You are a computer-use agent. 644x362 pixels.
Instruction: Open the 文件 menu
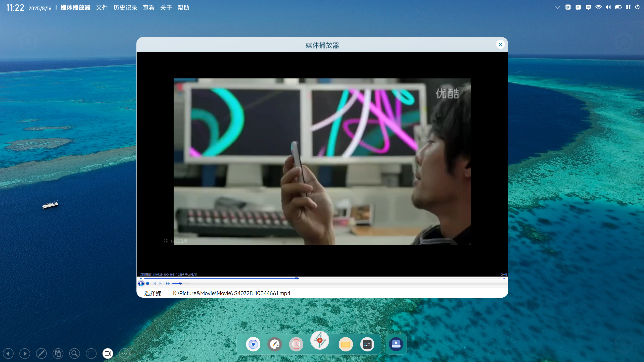pos(102,8)
